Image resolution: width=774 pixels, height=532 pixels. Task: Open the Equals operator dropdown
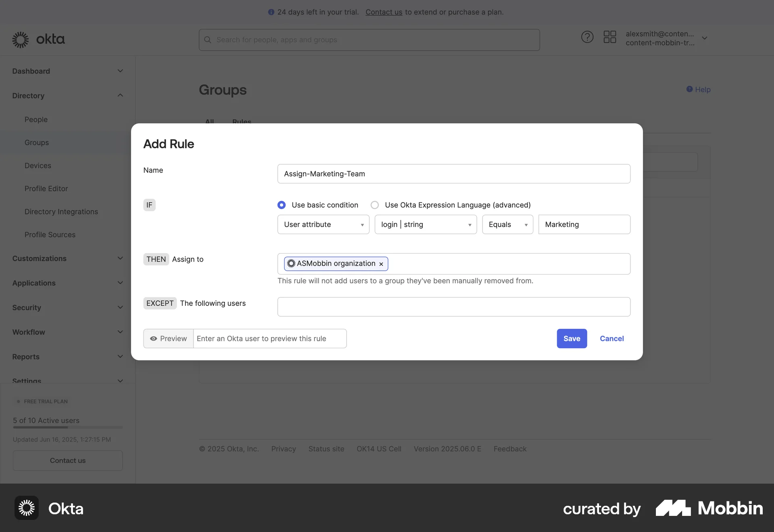coord(507,224)
